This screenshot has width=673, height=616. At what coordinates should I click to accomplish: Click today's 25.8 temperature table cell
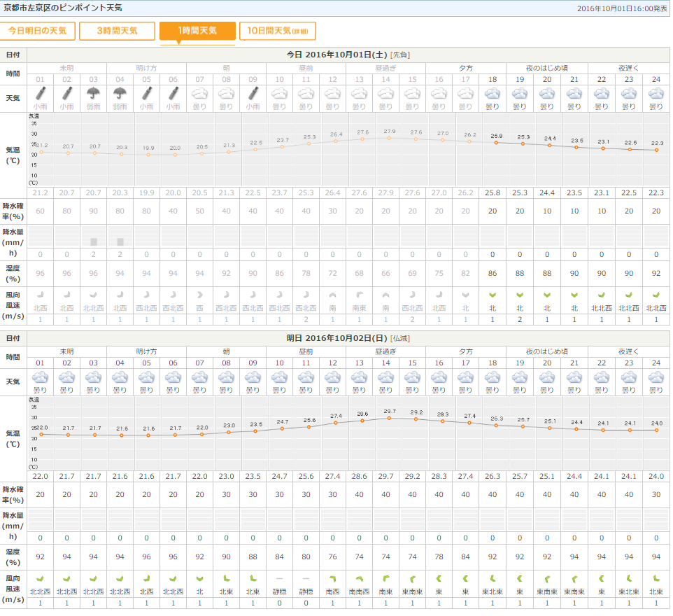(x=493, y=193)
